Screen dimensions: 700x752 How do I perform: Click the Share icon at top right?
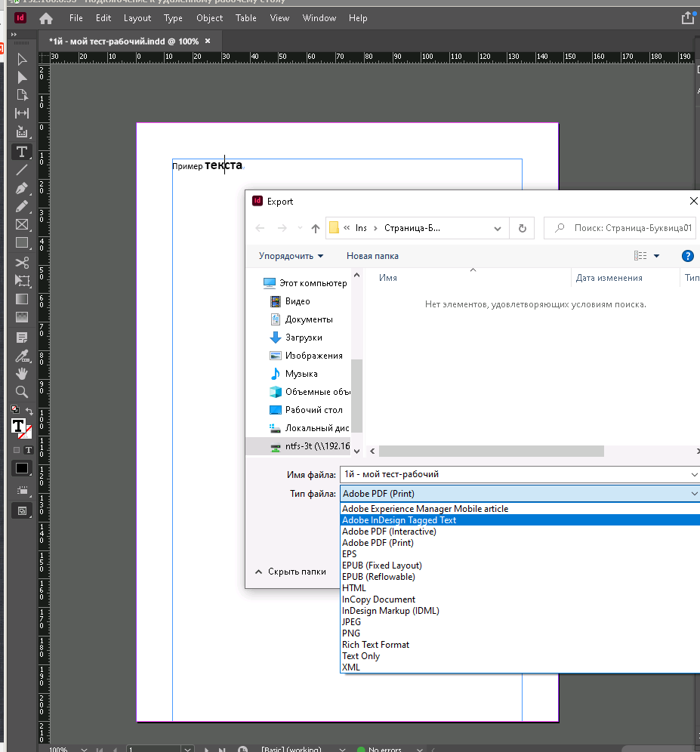coord(688,18)
